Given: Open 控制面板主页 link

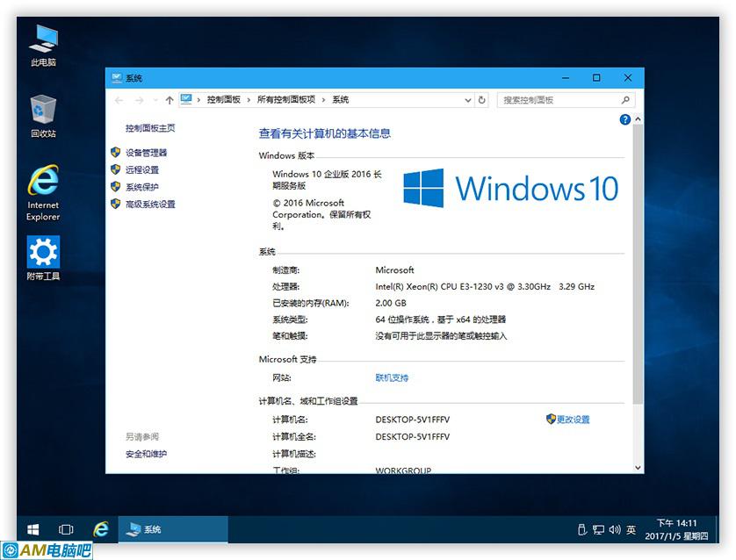Looking at the screenshot, I should click(150, 128).
